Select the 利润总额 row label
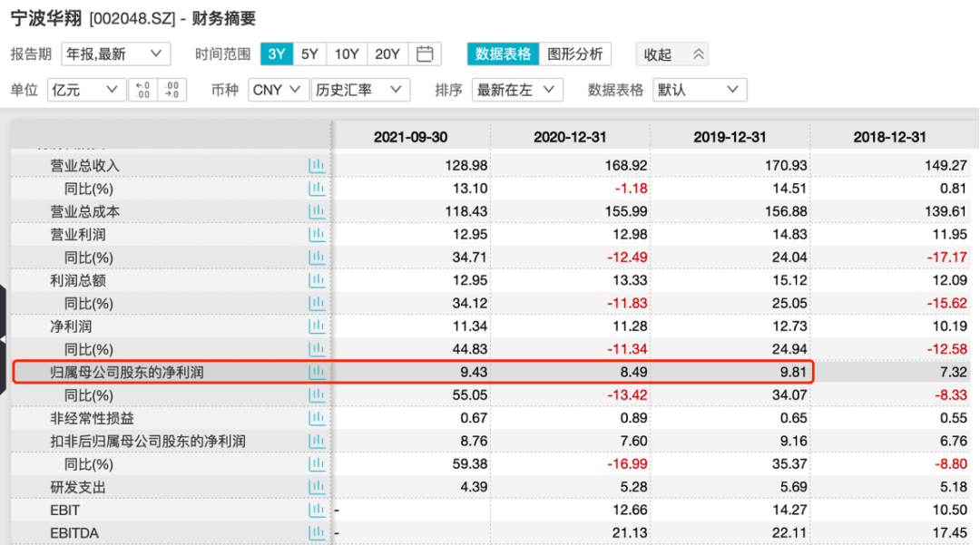Viewport: 980px width, 545px height. point(78,280)
